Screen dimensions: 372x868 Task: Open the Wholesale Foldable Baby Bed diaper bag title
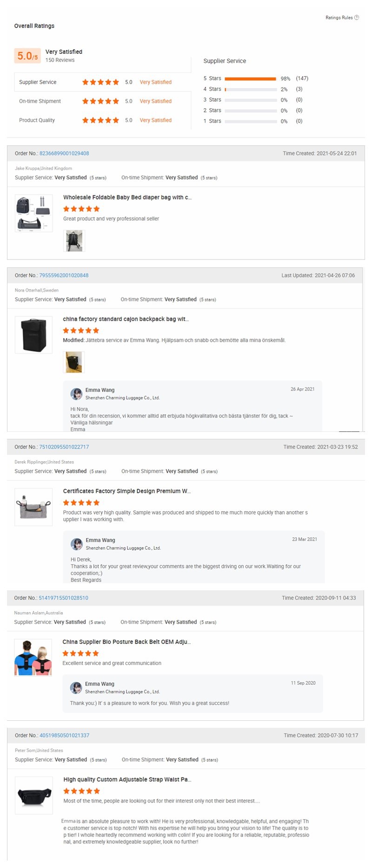point(127,197)
